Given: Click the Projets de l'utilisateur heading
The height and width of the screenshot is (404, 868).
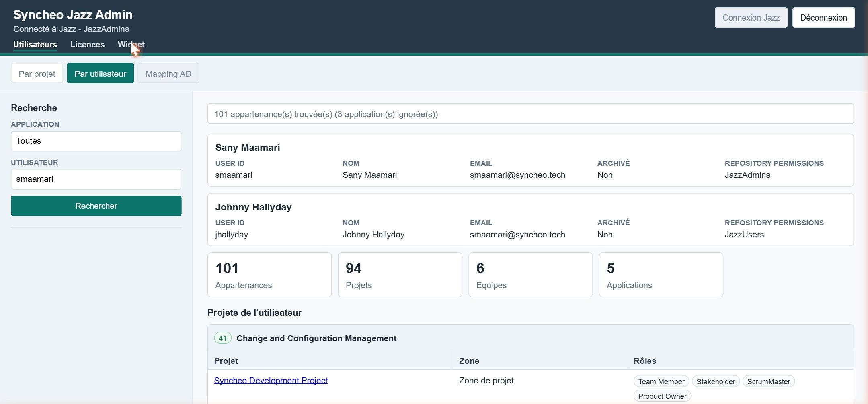Looking at the screenshot, I should (x=254, y=313).
